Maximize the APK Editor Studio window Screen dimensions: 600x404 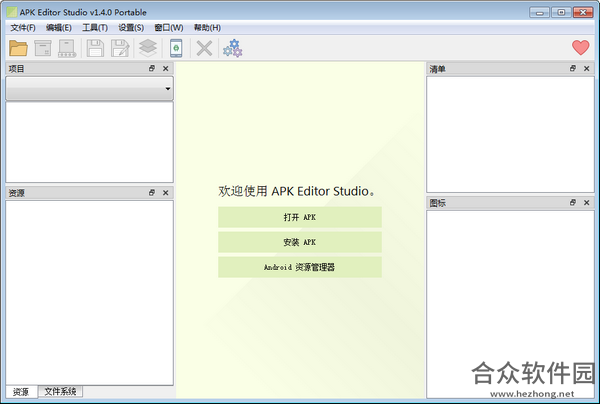[561, 13]
